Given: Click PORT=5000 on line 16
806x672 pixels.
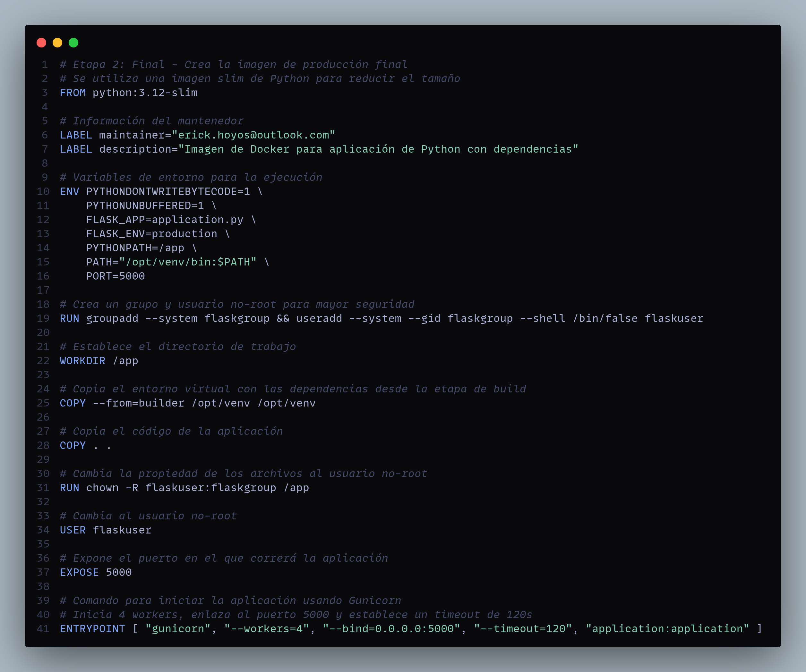Looking at the screenshot, I should pyautogui.click(x=115, y=276).
